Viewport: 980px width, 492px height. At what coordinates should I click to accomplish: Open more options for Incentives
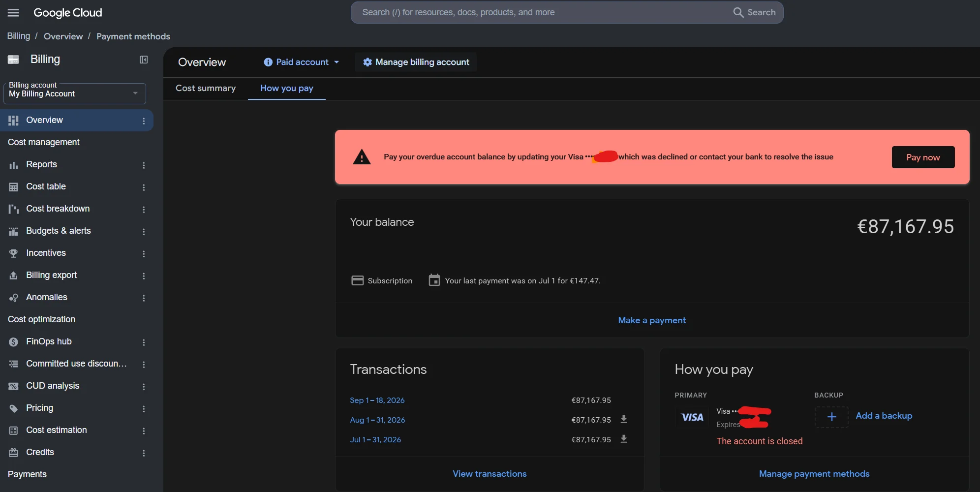tap(144, 254)
